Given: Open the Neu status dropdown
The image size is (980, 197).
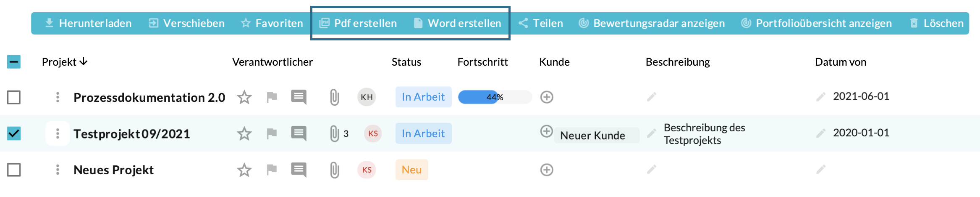Looking at the screenshot, I should point(411,170).
